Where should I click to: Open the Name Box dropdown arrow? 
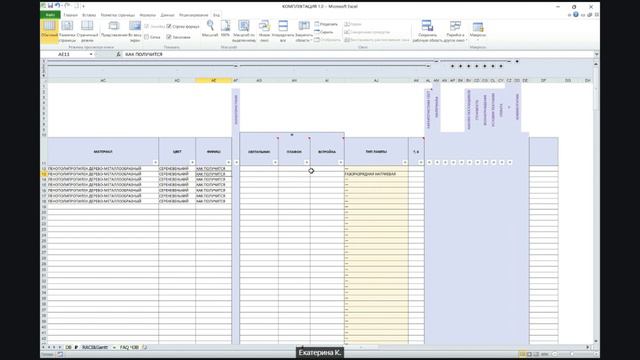[91, 54]
